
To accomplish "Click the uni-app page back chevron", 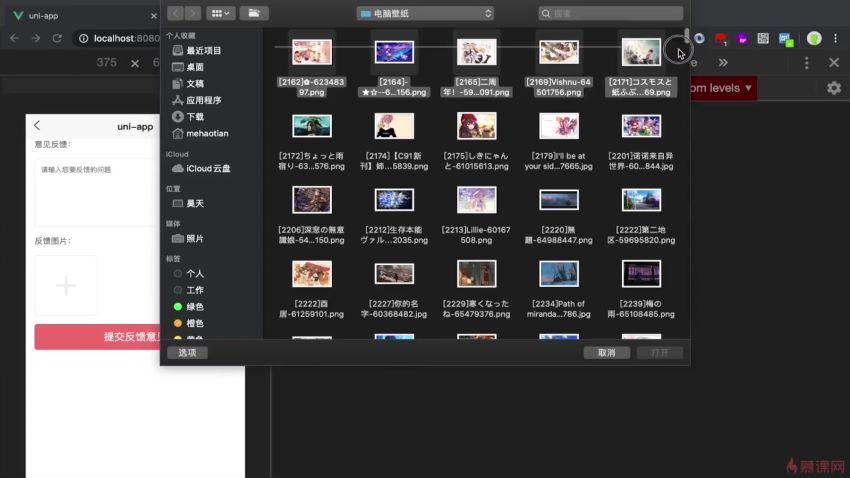I will coord(37,125).
